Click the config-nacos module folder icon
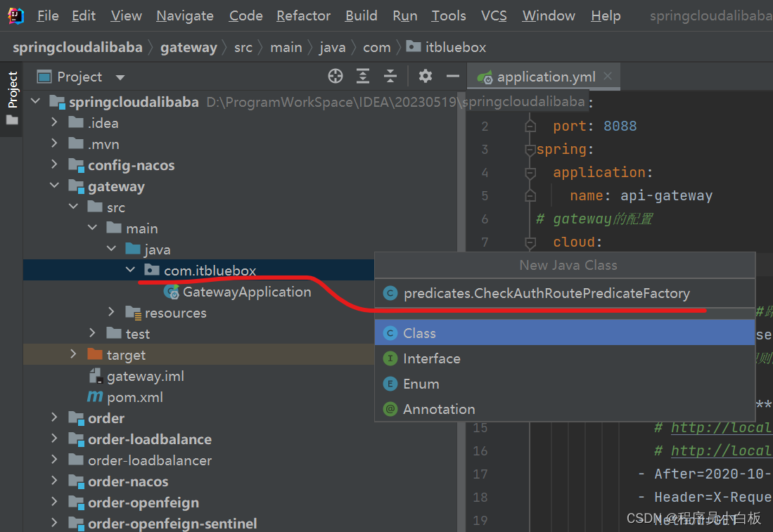The width and height of the screenshot is (773, 532). [77, 165]
